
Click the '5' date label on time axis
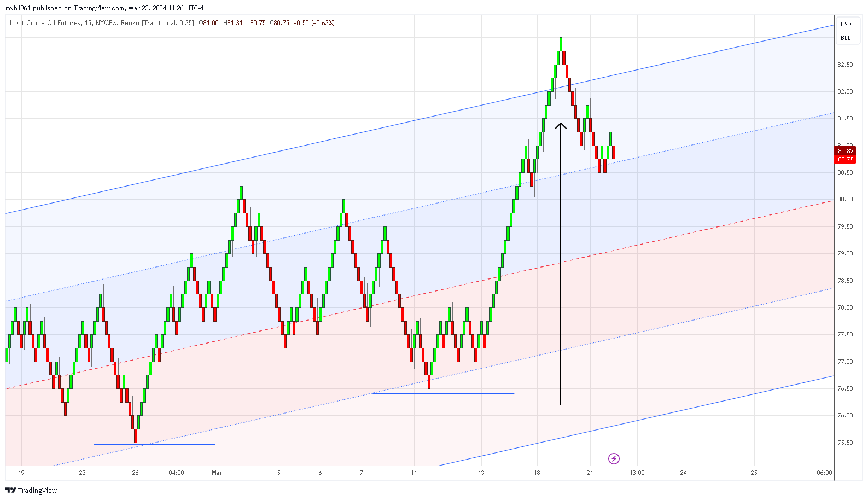tap(279, 473)
